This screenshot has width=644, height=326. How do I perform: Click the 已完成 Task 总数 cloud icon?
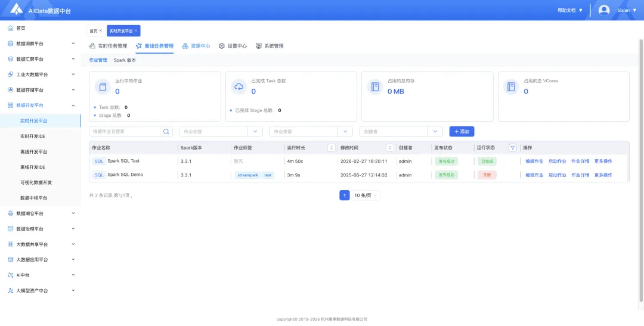click(239, 86)
